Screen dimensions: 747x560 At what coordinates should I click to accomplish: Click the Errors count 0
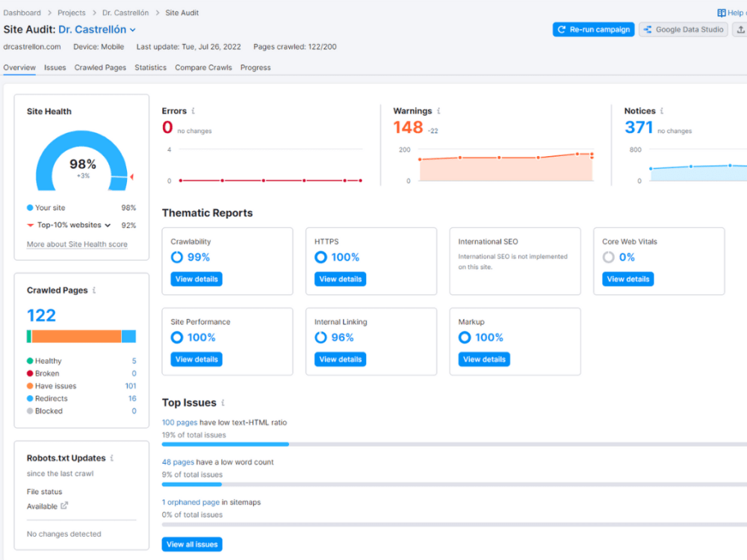pyautogui.click(x=167, y=127)
